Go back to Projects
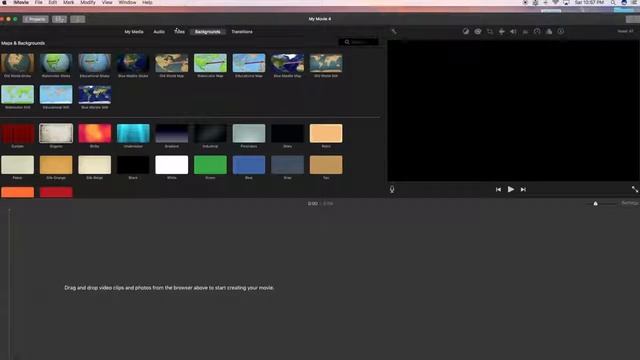The width and height of the screenshot is (640, 360). (x=36, y=19)
